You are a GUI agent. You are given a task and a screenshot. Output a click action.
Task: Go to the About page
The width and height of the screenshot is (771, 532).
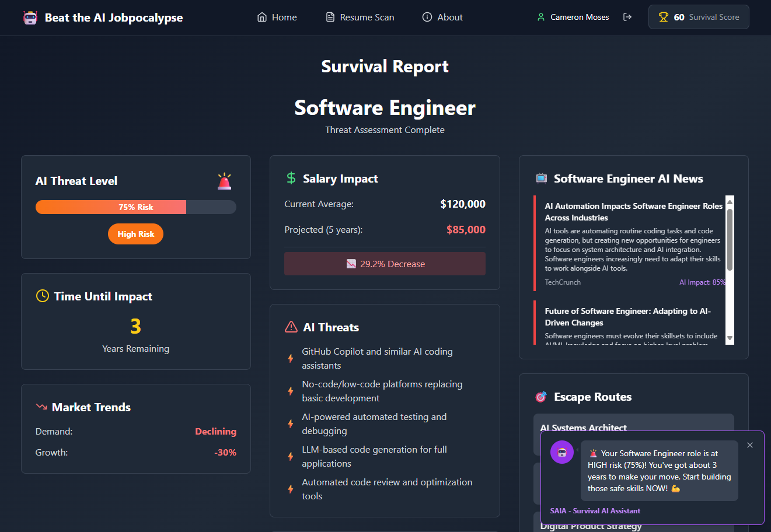(x=442, y=17)
